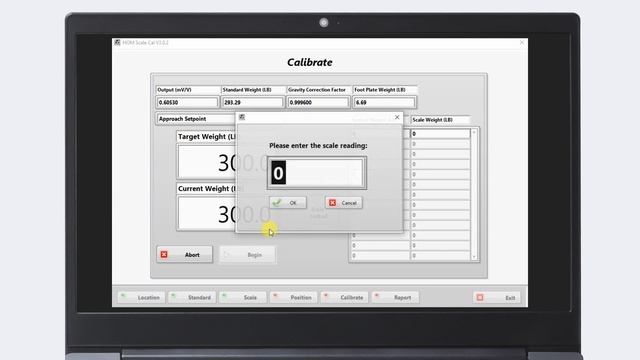
Task: Click the greyed-out Begin button
Action: (x=247, y=255)
